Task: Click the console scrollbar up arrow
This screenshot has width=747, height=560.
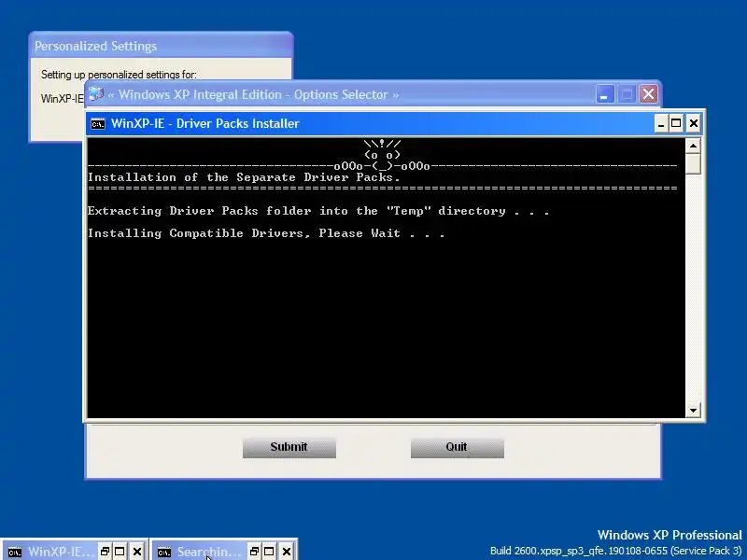Action: tap(693, 146)
